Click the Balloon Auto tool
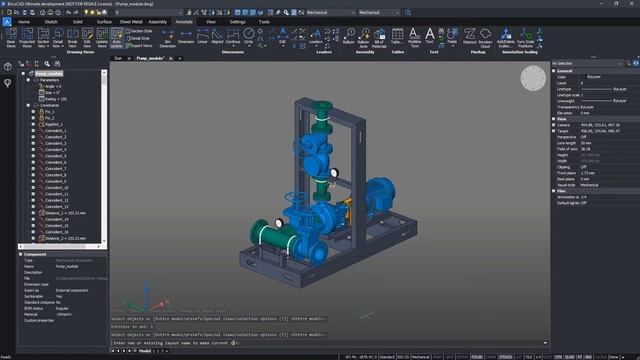The height and width of the screenshot is (360, 640). tap(363, 38)
